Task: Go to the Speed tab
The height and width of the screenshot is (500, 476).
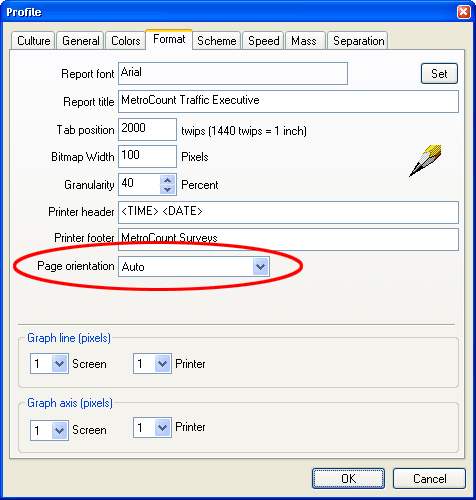Action: tap(263, 41)
